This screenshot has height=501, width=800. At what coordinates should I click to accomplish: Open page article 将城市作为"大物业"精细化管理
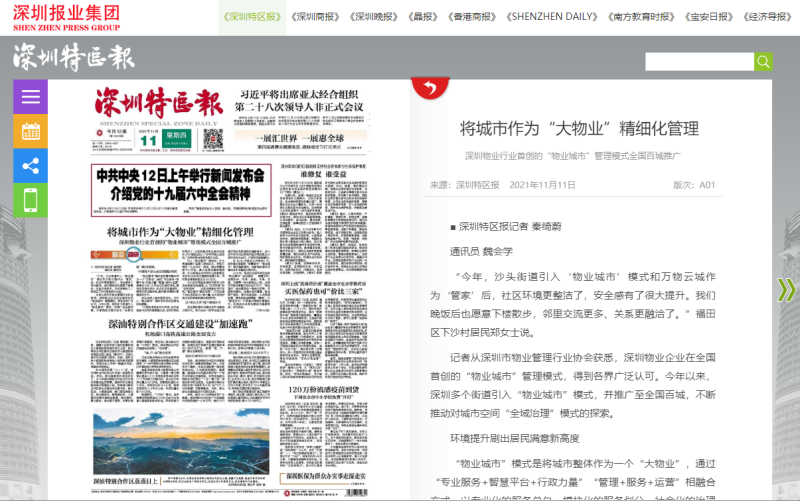point(180,232)
